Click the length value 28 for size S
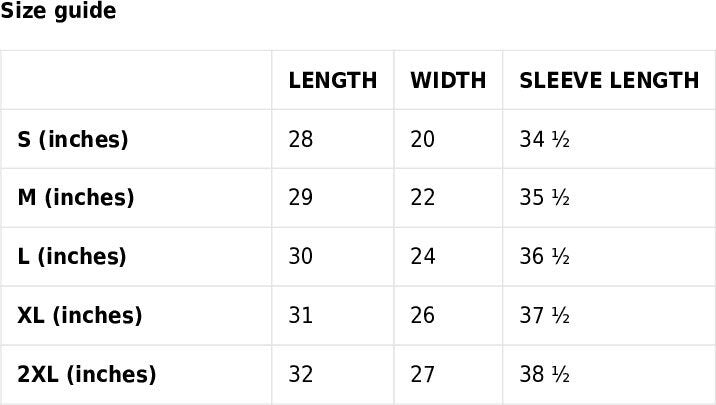 301,139
